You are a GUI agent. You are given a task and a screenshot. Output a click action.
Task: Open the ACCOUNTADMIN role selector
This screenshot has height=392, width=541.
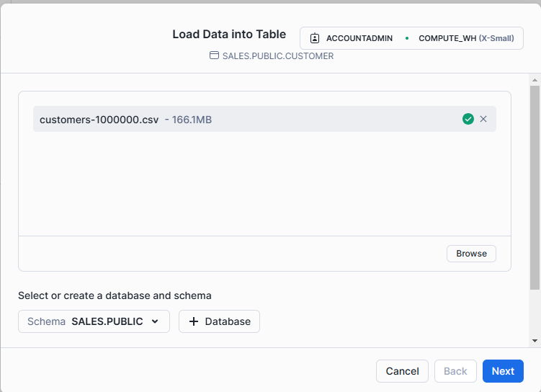(x=359, y=38)
